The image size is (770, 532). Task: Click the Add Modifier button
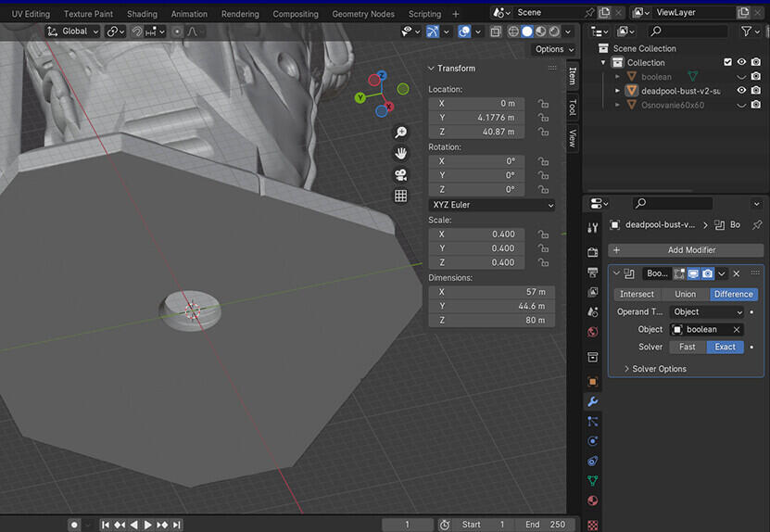(686, 250)
